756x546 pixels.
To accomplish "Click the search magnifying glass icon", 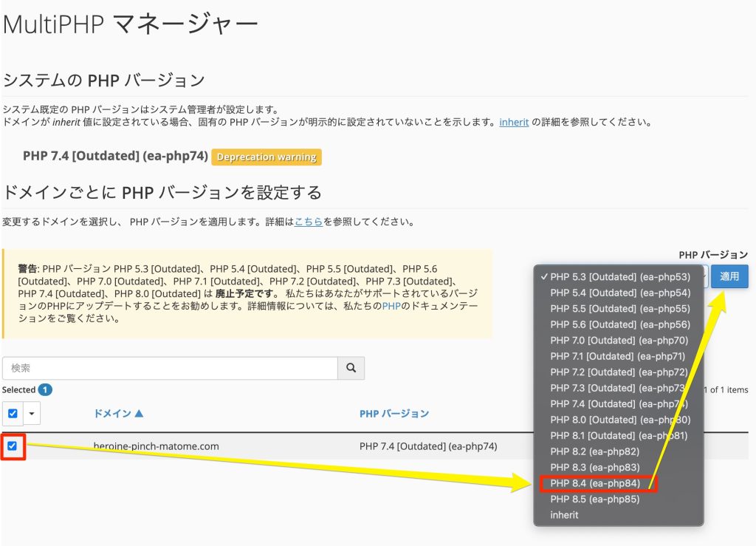I will [351, 368].
